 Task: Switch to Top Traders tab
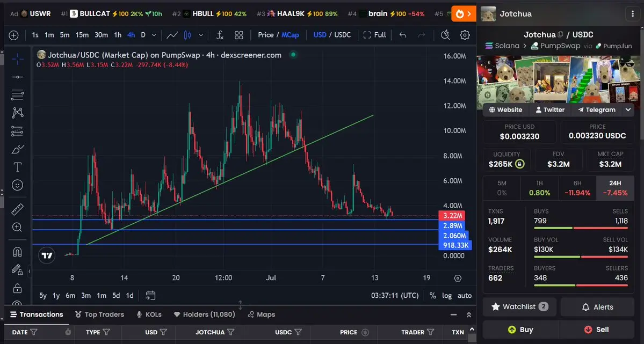click(99, 314)
